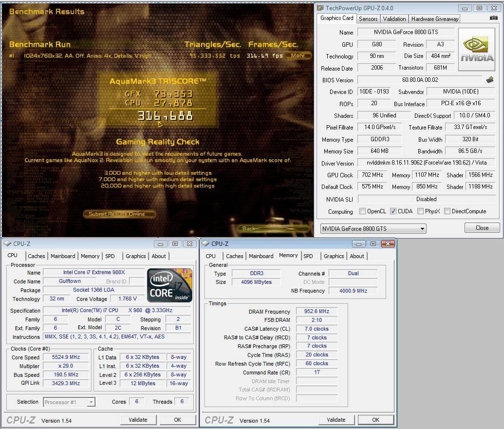Click the Driver Version field in GPU-Z

[x=426, y=163]
